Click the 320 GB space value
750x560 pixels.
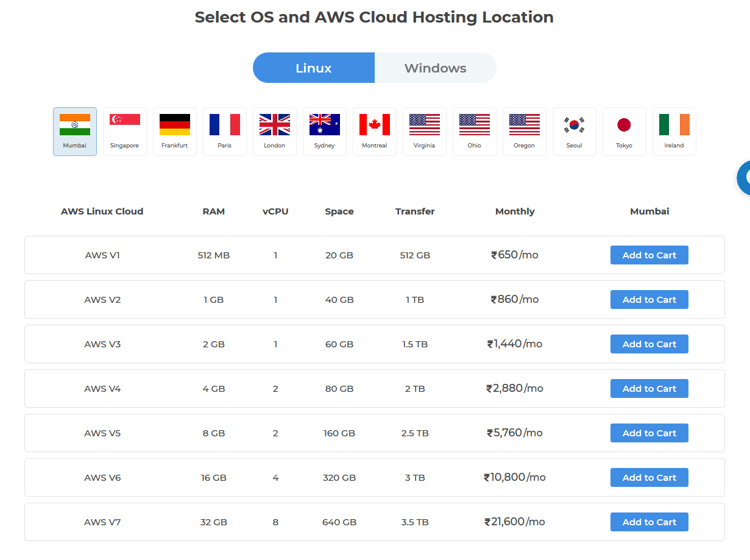click(339, 478)
